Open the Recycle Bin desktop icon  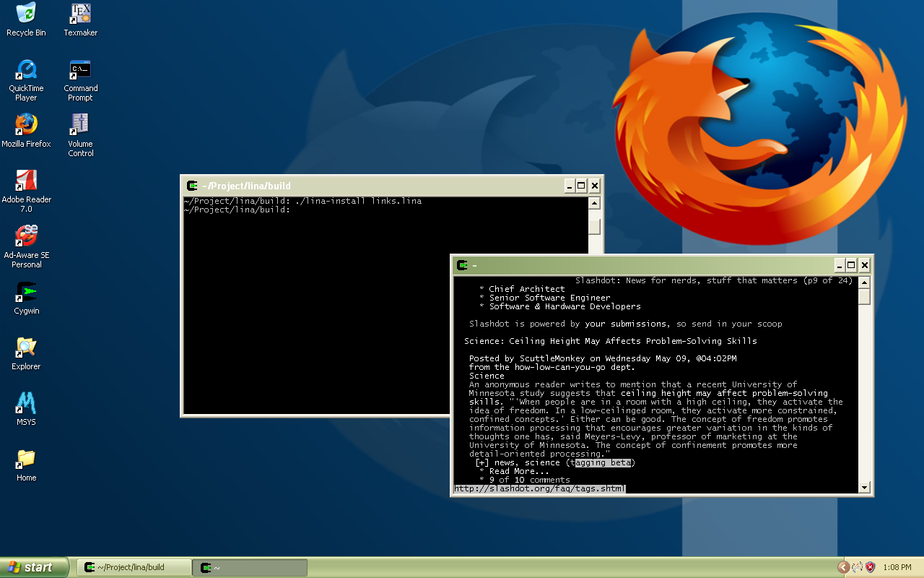pos(26,20)
